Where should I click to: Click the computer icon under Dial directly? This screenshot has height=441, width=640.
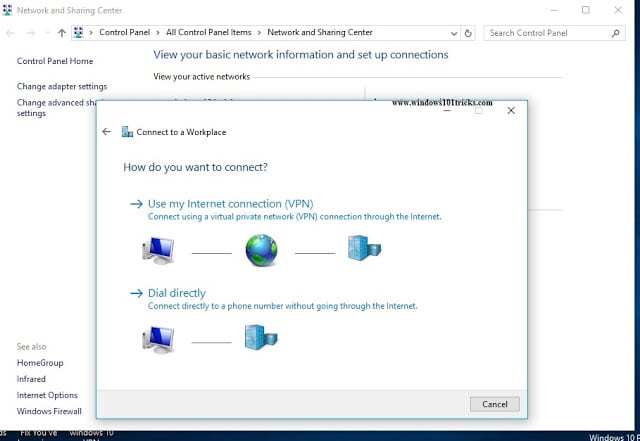point(158,339)
